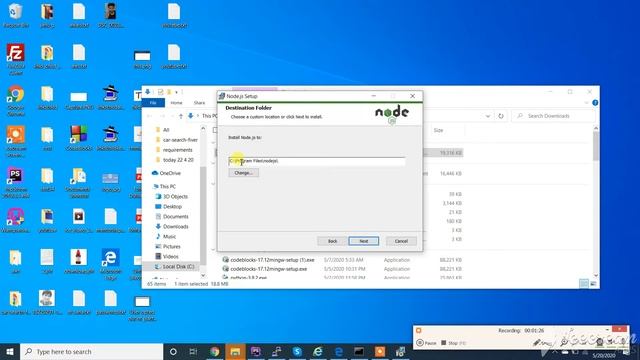Viewport: 640px width, 360px height.
Task: Open the requirements quick access folder
Action: coord(174,150)
